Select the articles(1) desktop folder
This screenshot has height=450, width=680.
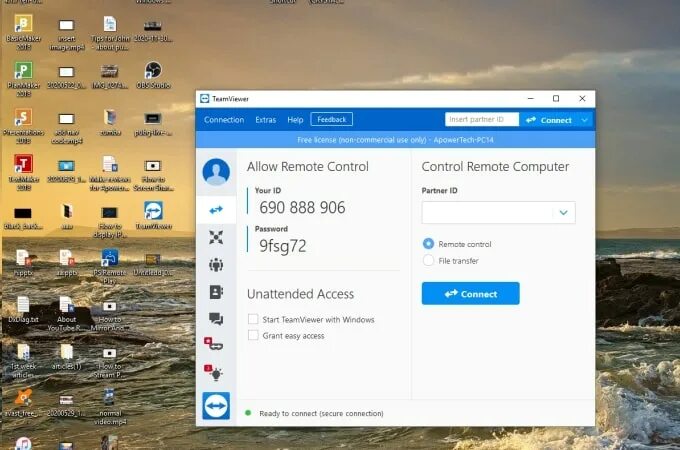pyautogui.click(x=66, y=357)
